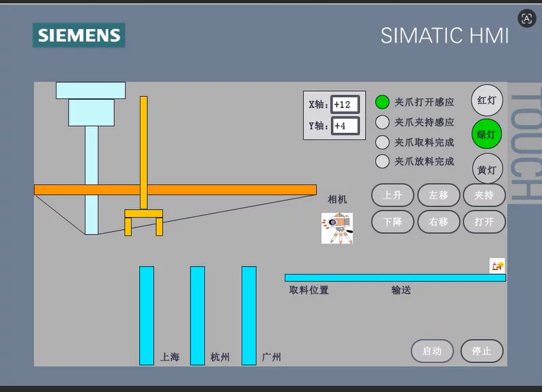Toggle the 红灯 indicator button

click(x=486, y=100)
